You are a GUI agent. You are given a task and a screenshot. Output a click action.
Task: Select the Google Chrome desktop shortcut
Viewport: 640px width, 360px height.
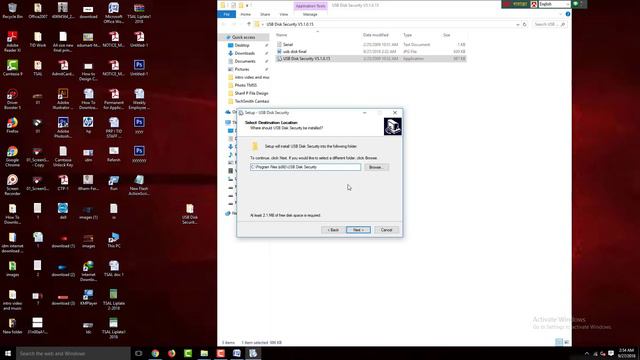pos(12,156)
